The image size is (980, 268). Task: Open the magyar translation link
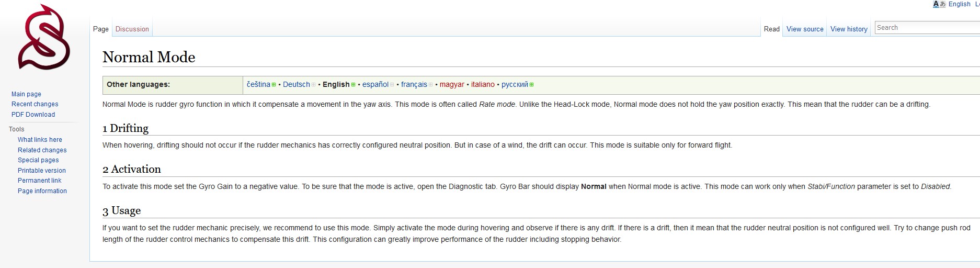pyautogui.click(x=452, y=84)
